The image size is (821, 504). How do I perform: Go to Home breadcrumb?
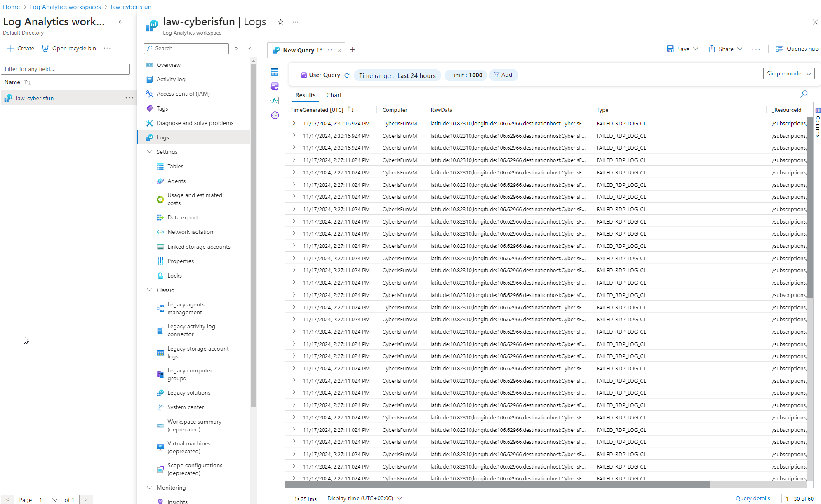(11, 7)
